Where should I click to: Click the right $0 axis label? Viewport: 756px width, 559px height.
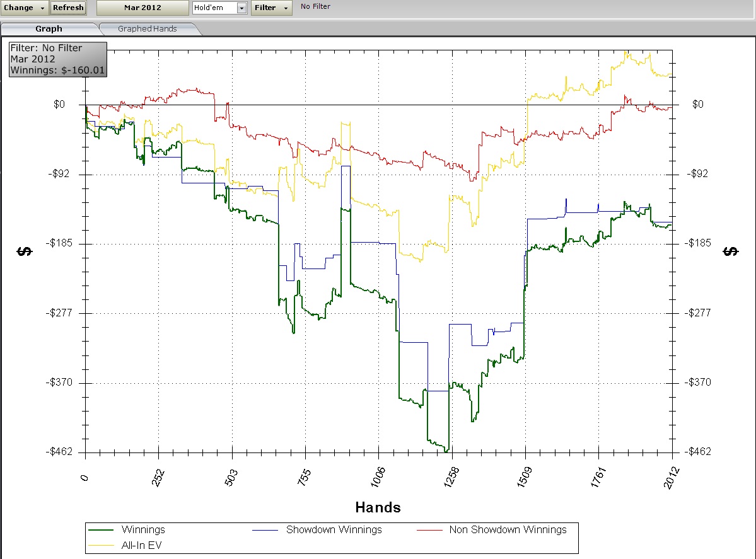[697, 105]
